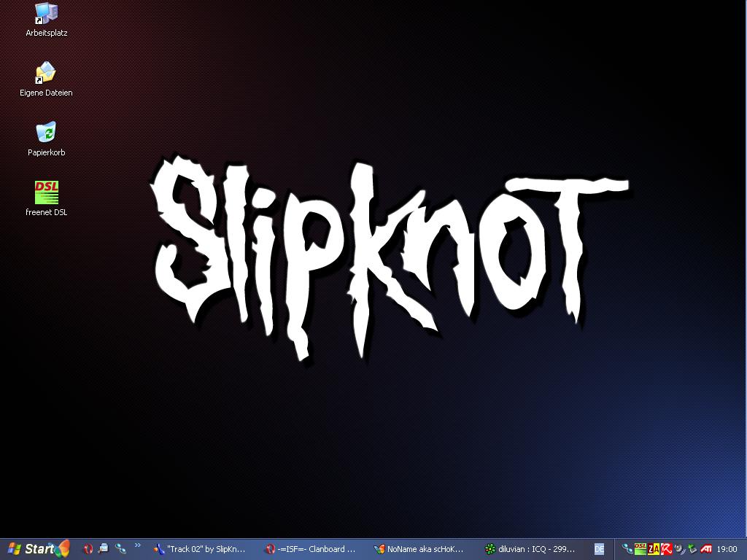The height and width of the screenshot is (560, 747).
Task: Click the Papierkorb label text
Action: [46, 152]
